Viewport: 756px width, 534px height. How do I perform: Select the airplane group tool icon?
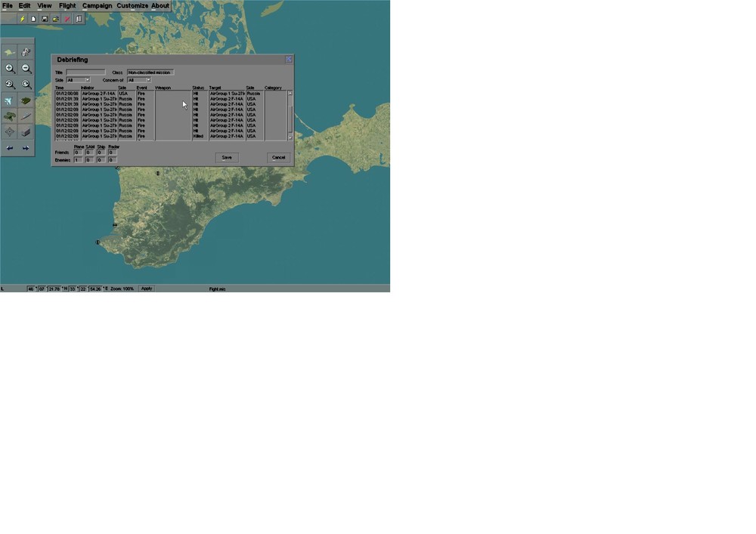[10, 100]
